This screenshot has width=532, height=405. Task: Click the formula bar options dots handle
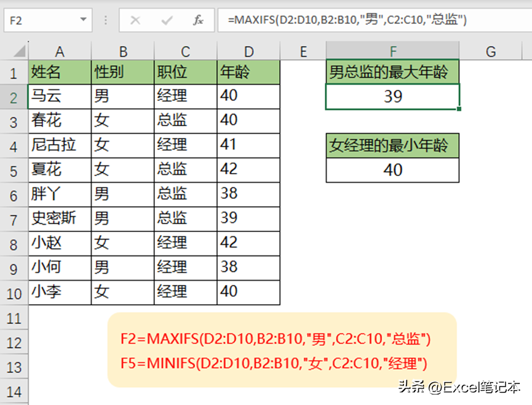[106, 20]
